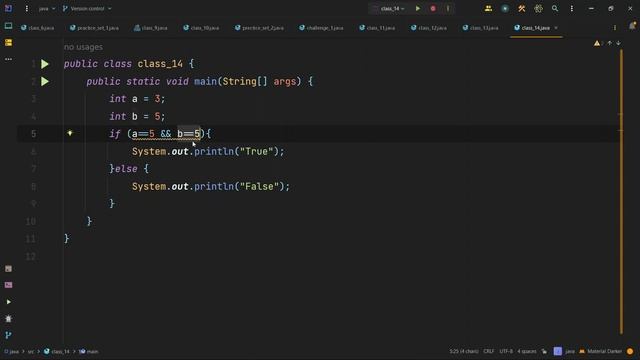Image resolution: width=640 pixels, height=360 pixels.
Task: Open the Run tool window icon
Action: click(x=8, y=302)
